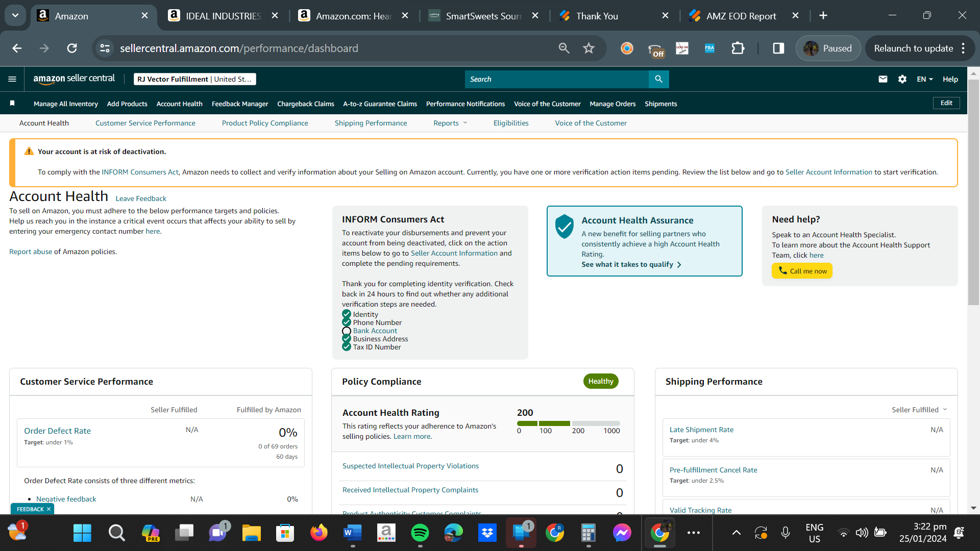Image resolution: width=980 pixels, height=551 pixels.
Task: Open the Help link in header
Action: (x=950, y=79)
